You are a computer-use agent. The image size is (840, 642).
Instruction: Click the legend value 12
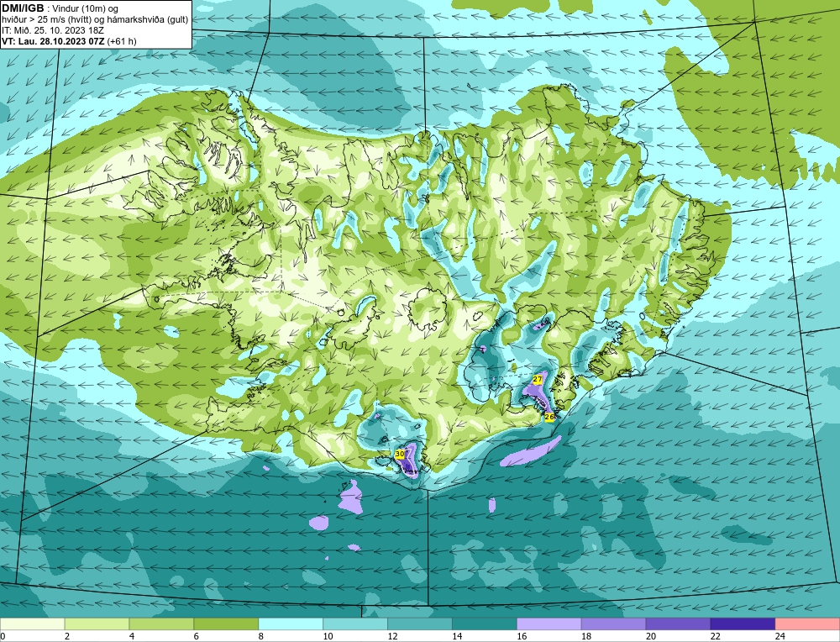click(392, 636)
